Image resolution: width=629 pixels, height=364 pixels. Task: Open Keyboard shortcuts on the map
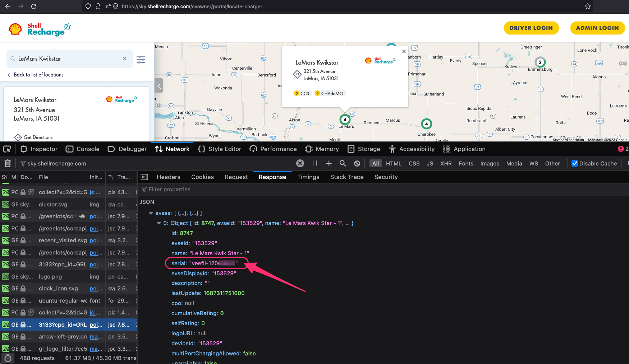coord(568,140)
